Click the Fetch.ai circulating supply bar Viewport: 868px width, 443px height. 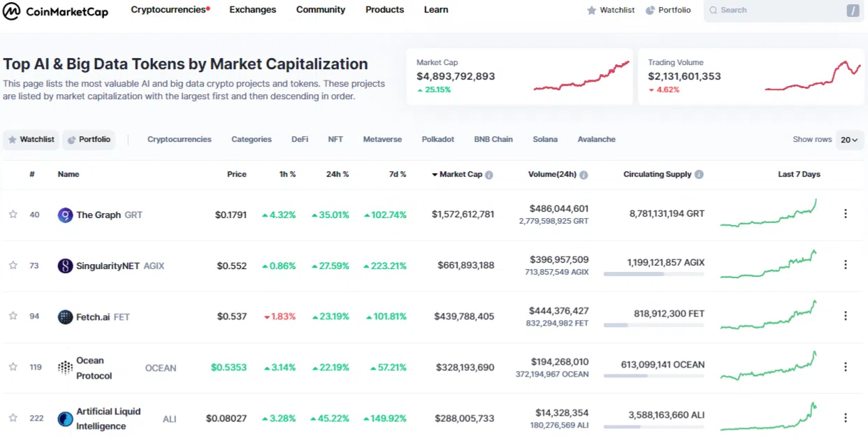[654, 325]
